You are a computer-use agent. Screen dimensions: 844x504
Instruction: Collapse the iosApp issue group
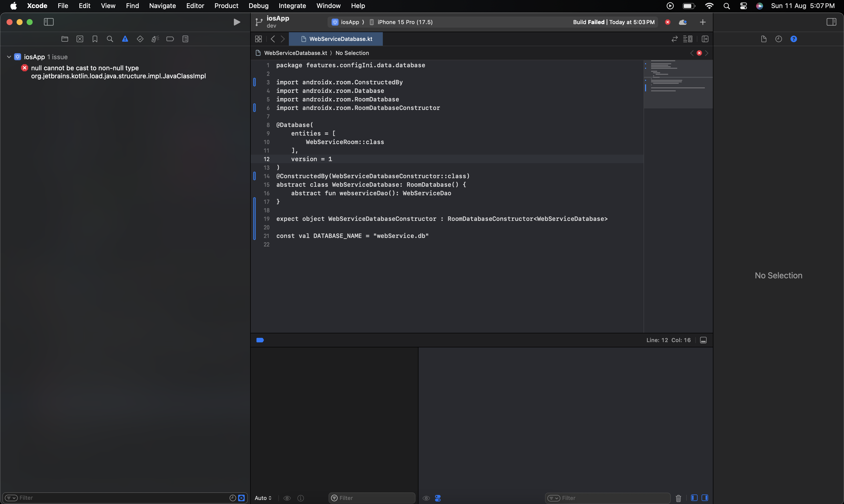click(x=9, y=57)
